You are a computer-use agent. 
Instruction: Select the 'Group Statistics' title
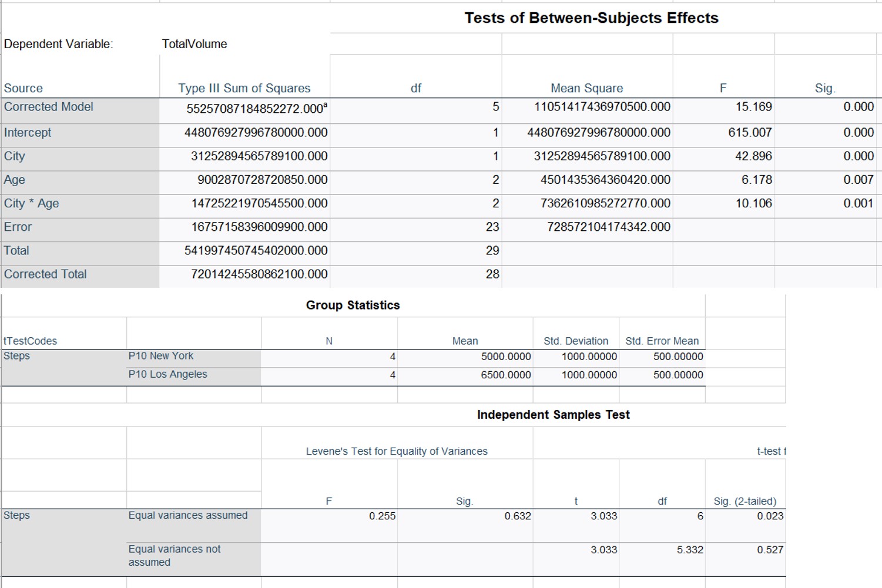353,305
